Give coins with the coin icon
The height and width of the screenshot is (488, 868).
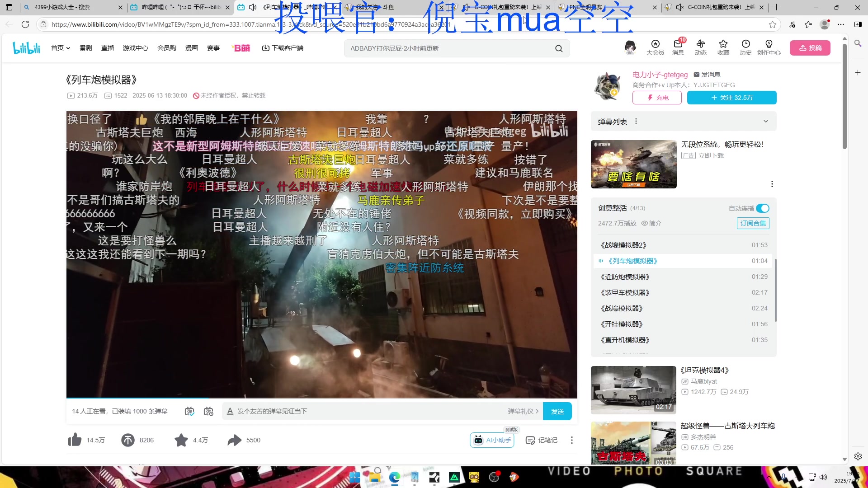point(128,440)
